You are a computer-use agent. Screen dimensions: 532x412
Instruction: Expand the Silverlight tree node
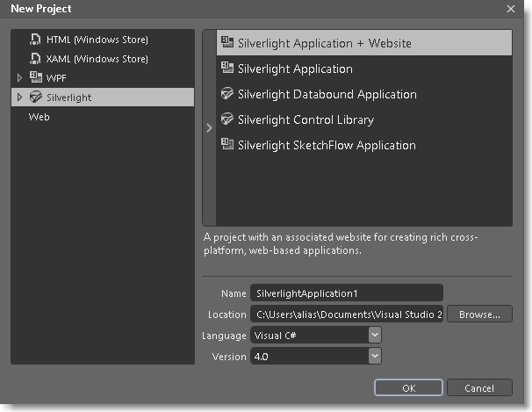[x=19, y=98]
